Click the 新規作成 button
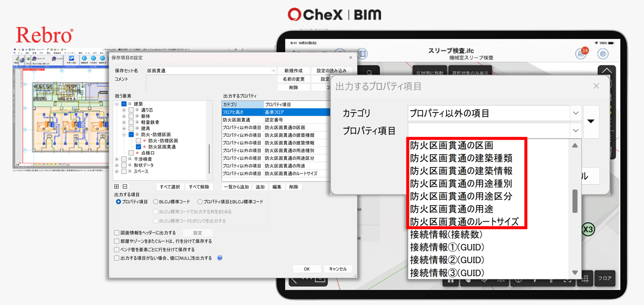 click(x=293, y=71)
